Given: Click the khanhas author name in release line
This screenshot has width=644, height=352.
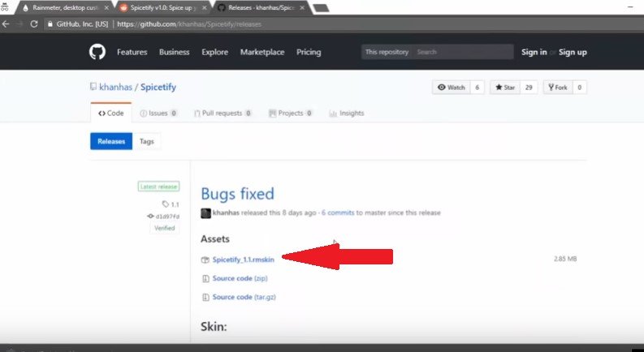Looking at the screenshot, I should [x=226, y=213].
